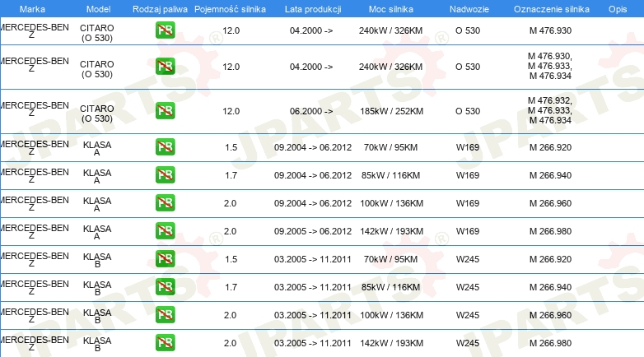Click the Oznaczenie silnika column header
Viewport: 644px width, 357px height.
(x=551, y=9)
